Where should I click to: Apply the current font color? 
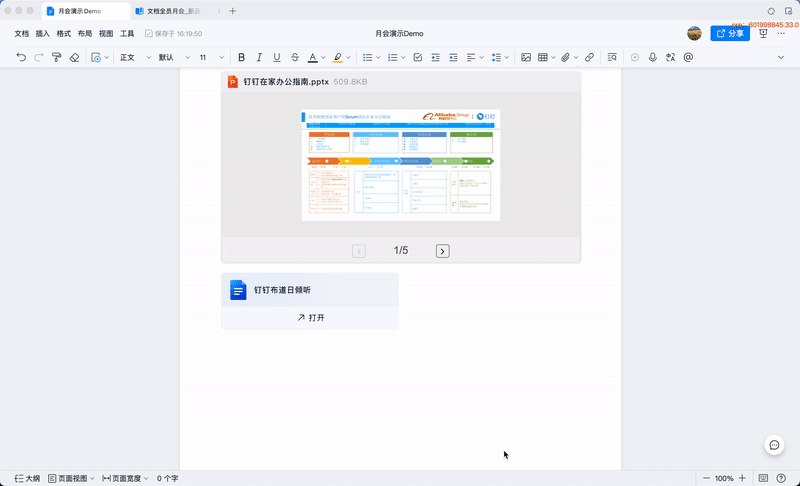313,57
